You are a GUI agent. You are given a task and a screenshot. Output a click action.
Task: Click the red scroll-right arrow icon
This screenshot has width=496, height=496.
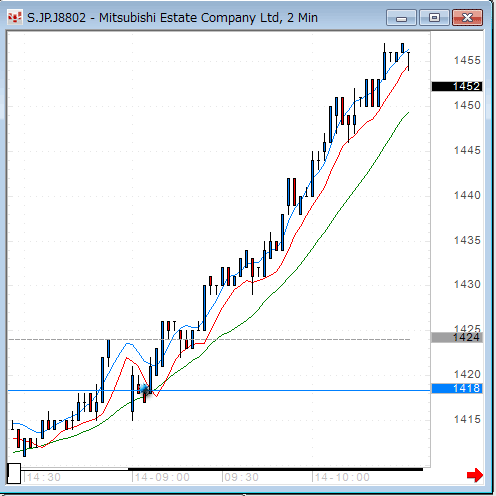point(475,475)
